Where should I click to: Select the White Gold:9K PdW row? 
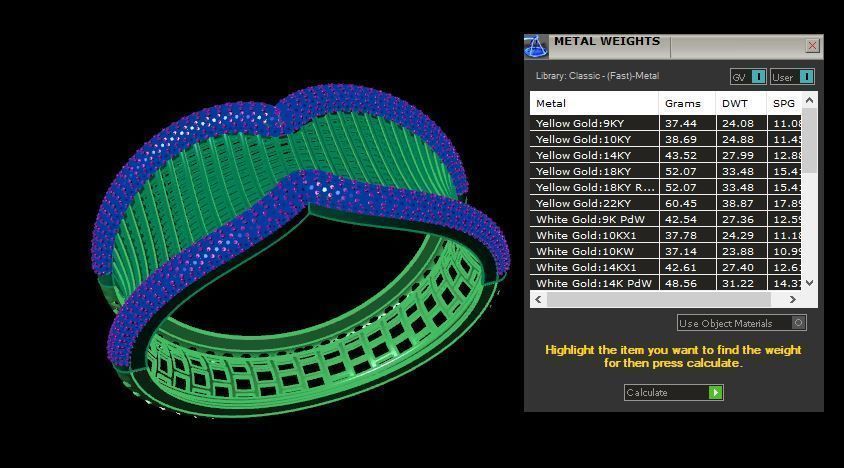(x=666, y=219)
